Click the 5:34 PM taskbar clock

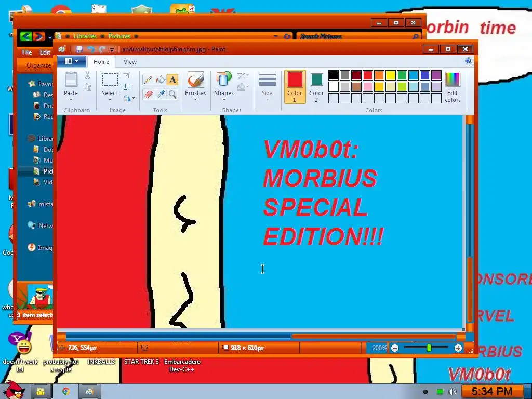[492, 392]
